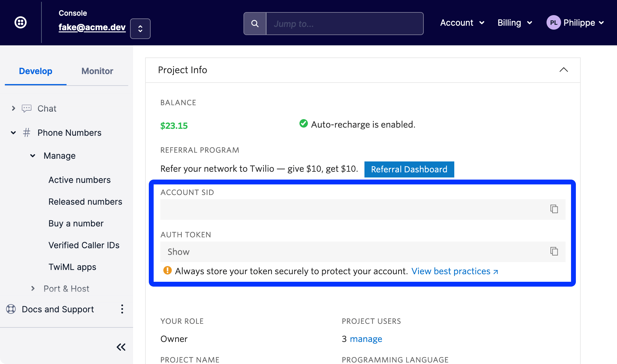This screenshot has height=364, width=617.
Task: Click the Referral Dashboard button
Action: point(409,169)
